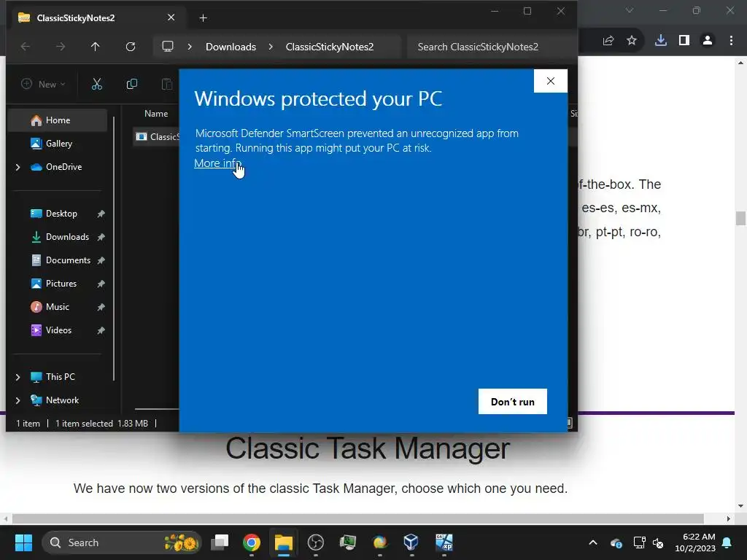Open a new File Explorer tab

(x=203, y=18)
